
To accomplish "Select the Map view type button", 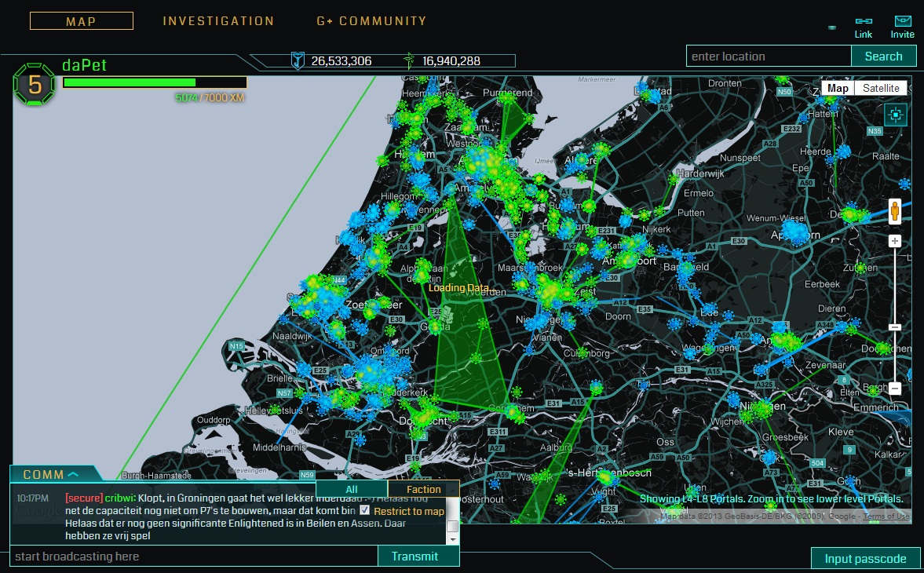I will point(838,89).
